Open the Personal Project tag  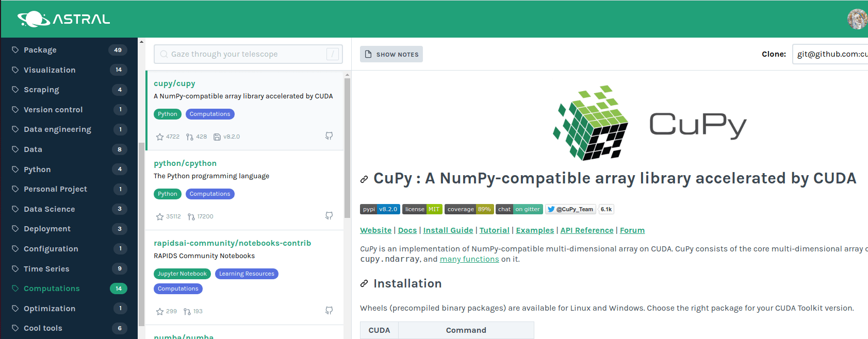click(69, 189)
